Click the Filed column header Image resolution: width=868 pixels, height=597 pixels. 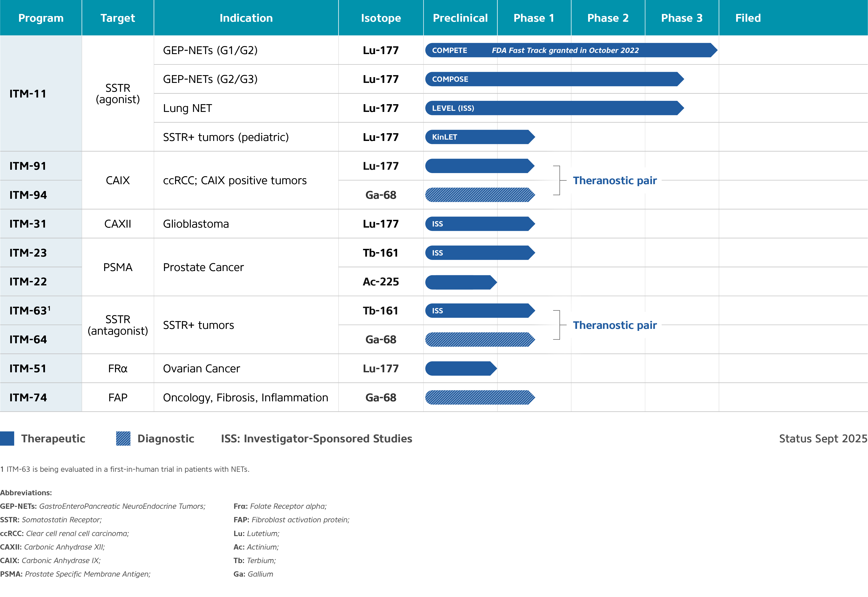pos(748,18)
